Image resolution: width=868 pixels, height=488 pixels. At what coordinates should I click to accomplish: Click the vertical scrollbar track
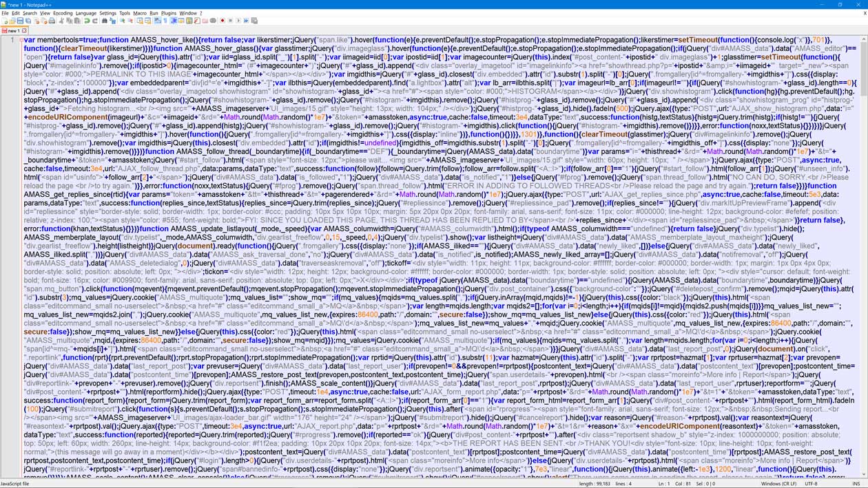pos(863,275)
